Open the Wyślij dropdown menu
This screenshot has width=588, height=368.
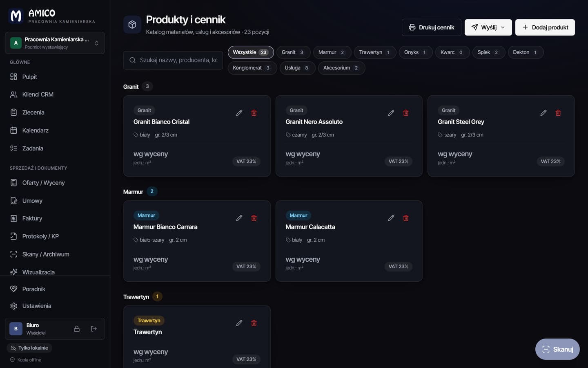[x=488, y=27]
